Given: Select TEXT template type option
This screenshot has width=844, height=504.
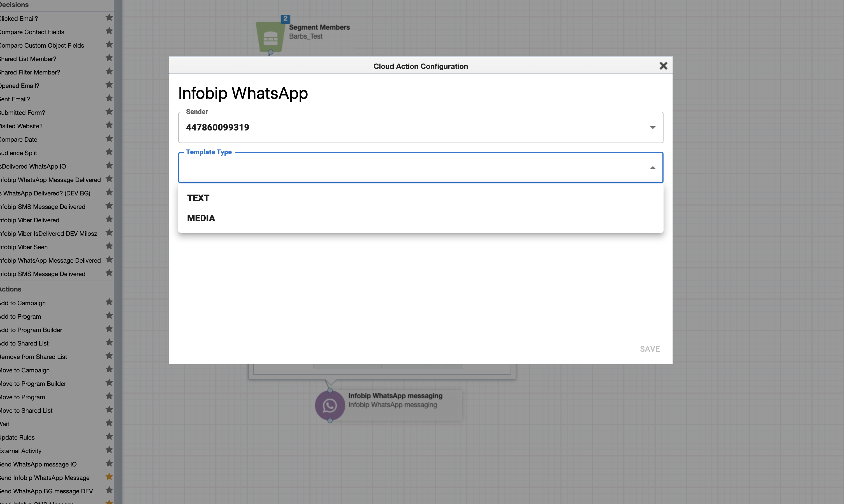Looking at the screenshot, I should [198, 198].
